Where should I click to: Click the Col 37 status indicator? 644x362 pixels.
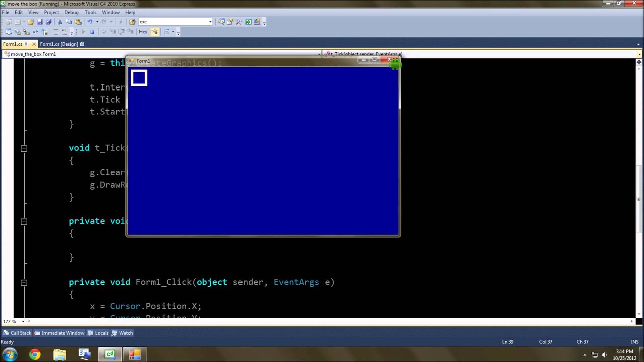(546, 342)
